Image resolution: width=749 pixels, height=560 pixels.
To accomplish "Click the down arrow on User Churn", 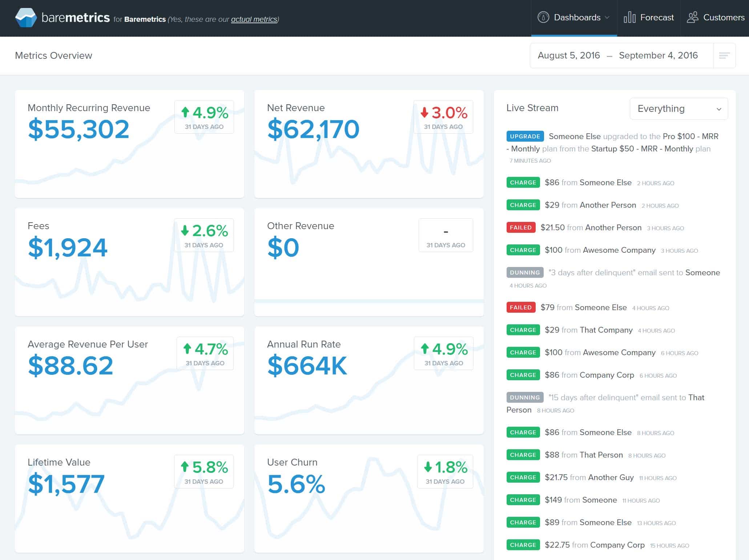I will point(428,467).
